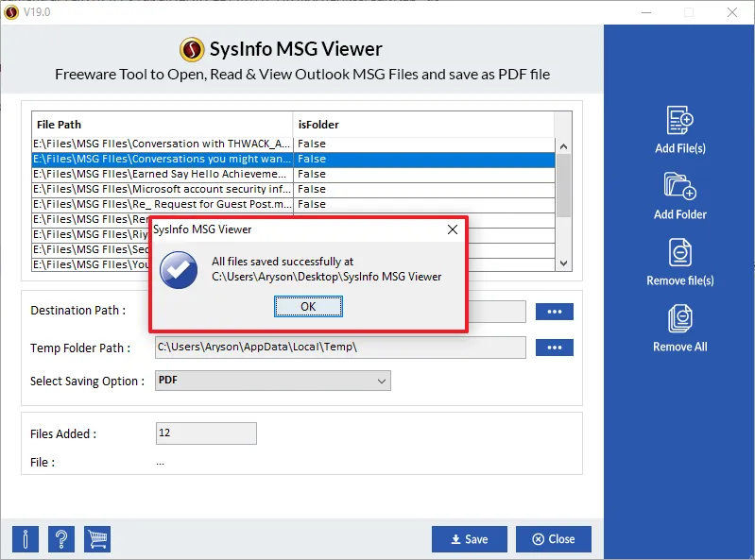Click the Add Folder icon

680,186
